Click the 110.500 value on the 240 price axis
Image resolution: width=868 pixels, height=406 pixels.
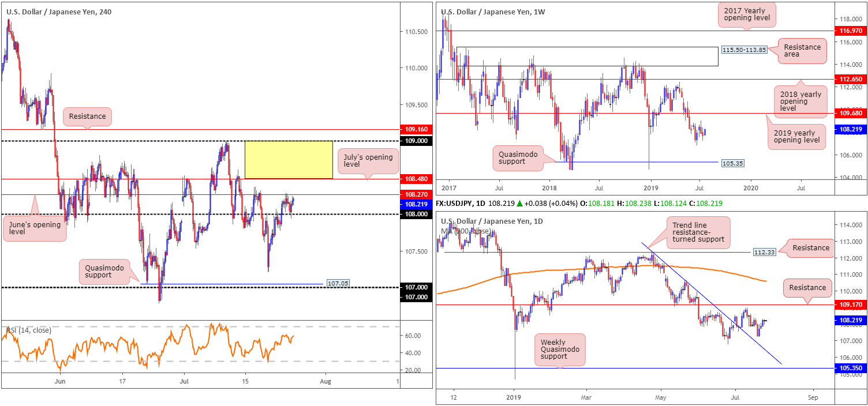coord(416,31)
